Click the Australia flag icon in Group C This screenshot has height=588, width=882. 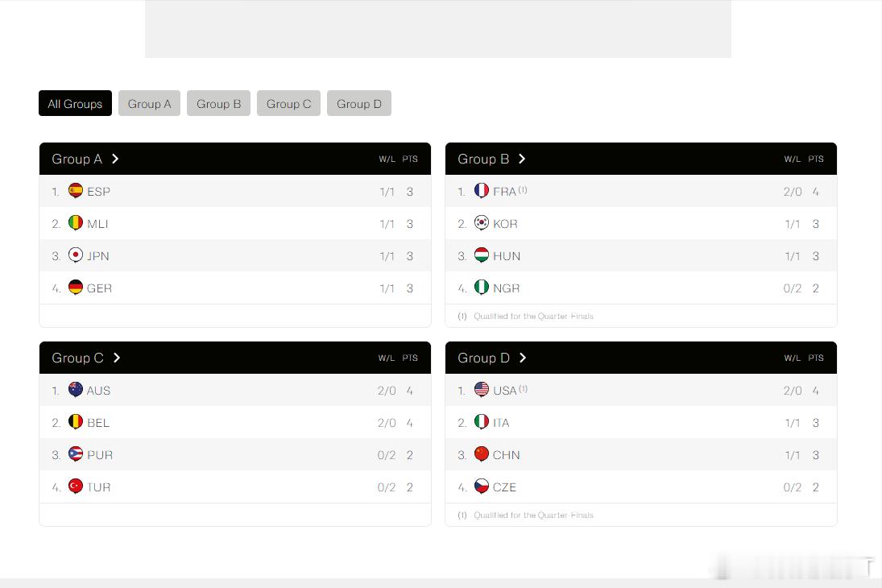(76, 389)
